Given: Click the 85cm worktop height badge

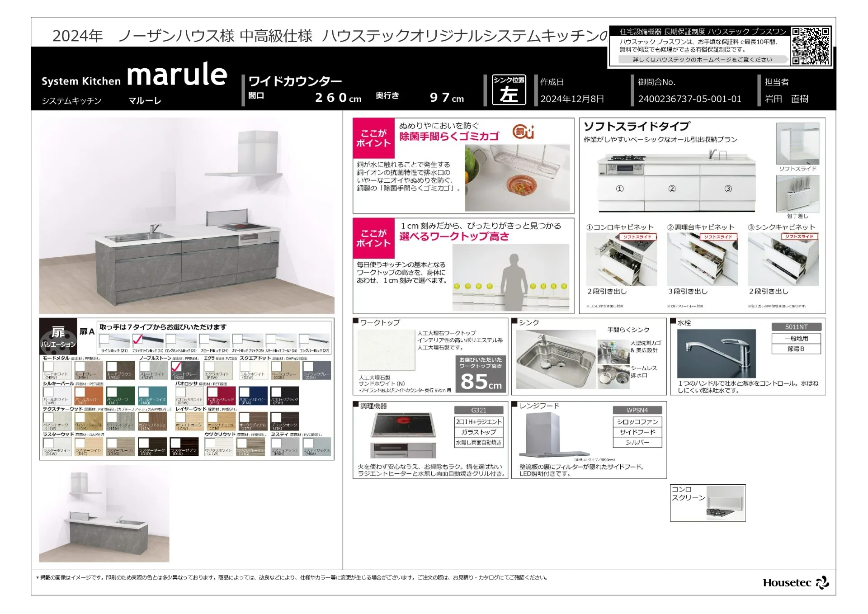Looking at the screenshot, I should pyautogui.click(x=481, y=373).
